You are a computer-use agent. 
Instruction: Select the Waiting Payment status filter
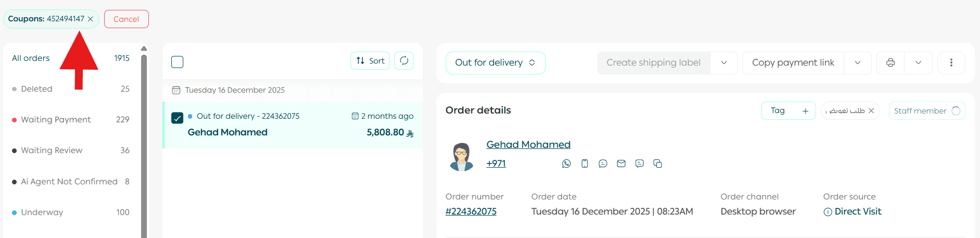point(56,120)
